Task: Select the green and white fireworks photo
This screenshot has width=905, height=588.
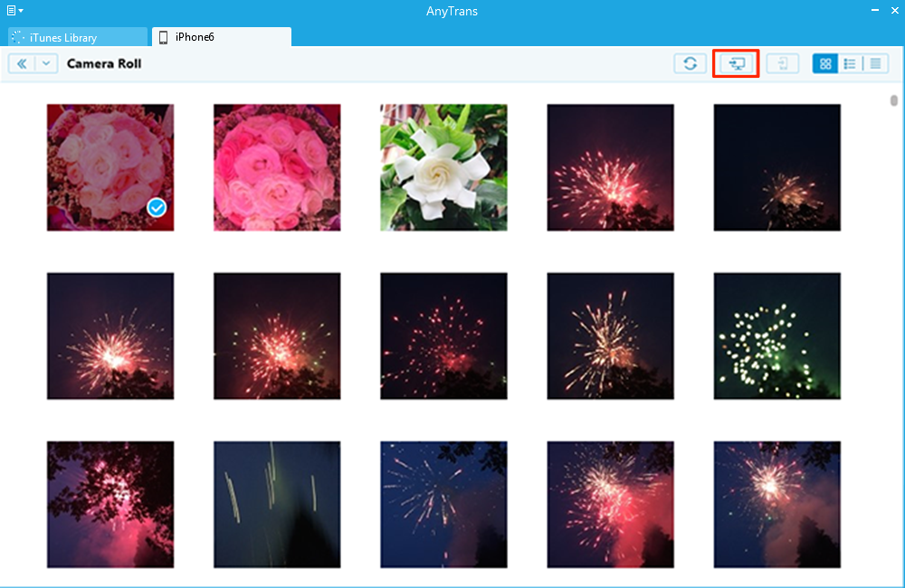Action: click(776, 336)
